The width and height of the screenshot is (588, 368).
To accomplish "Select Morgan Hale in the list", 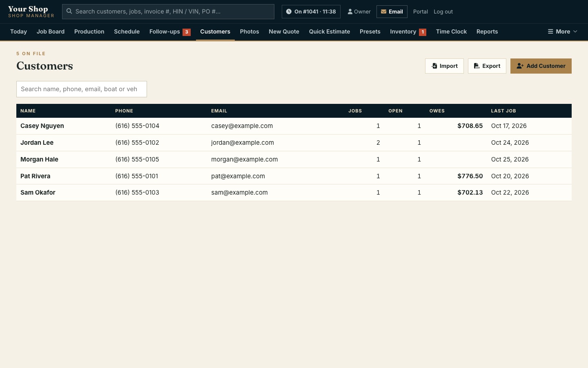I will (x=39, y=159).
